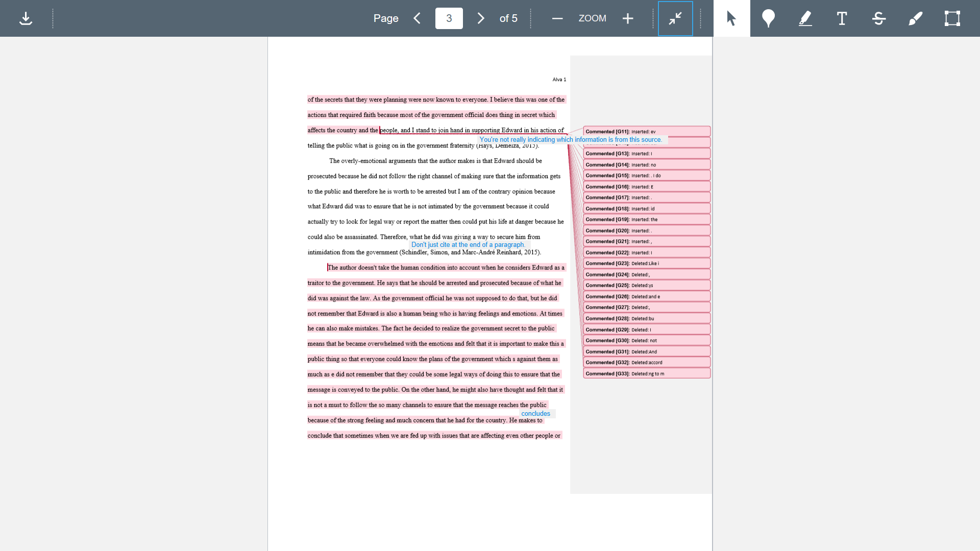Viewport: 980px width, 551px height.
Task: Open comment G24 in the margin
Action: [647, 274]
